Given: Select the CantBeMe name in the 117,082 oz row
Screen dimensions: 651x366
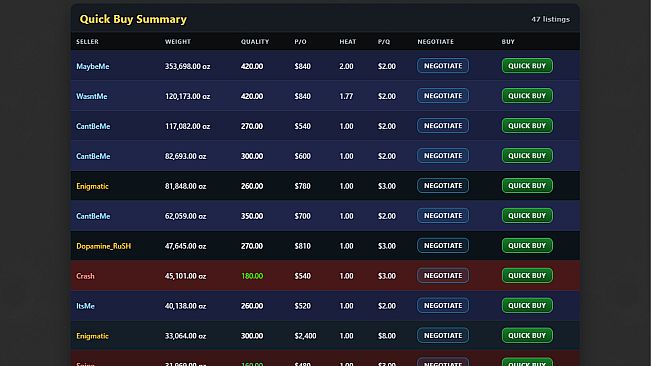Looking at the screenshot, I should pyautogui.click(x=93, y=126).
